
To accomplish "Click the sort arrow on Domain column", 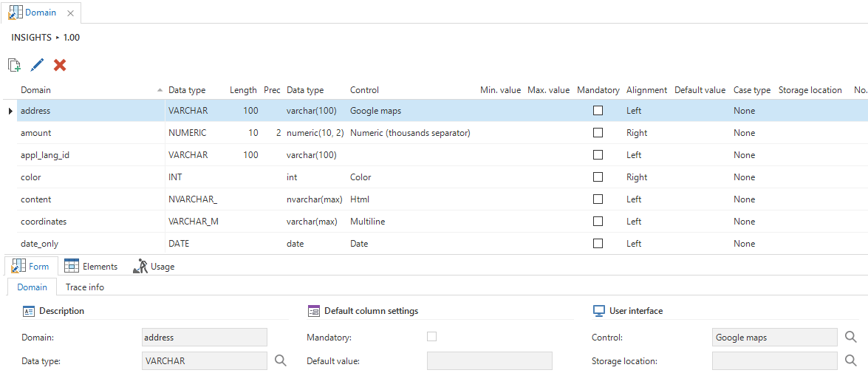I will coord(160,90).
